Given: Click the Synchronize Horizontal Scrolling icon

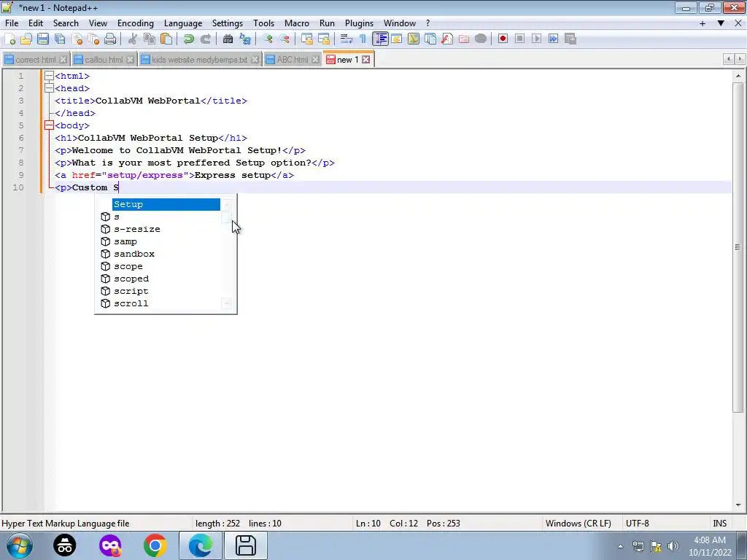Looking at the screenshot, I should 323,39.
